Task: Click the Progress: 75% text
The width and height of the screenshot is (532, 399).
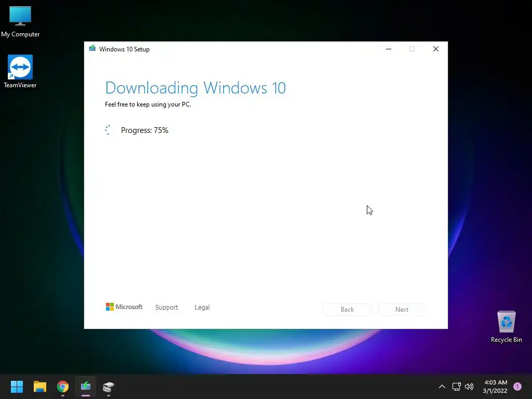Action: pos(144,130)
